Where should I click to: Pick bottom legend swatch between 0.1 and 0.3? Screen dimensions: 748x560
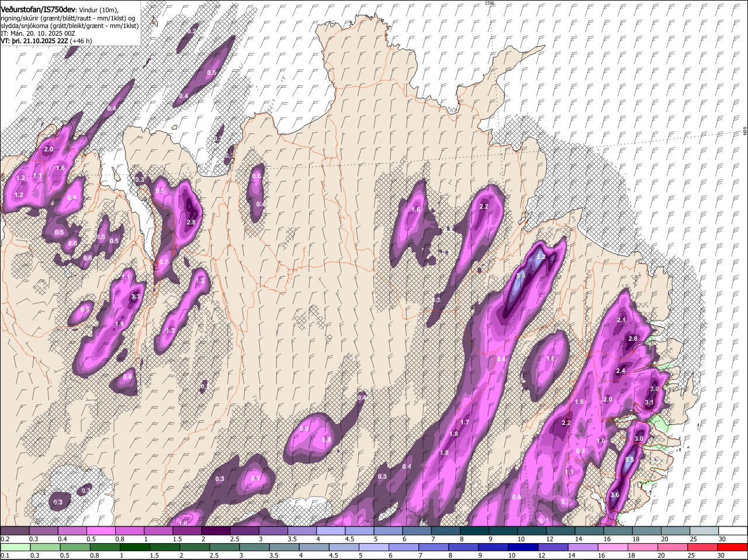pos(15,547)
